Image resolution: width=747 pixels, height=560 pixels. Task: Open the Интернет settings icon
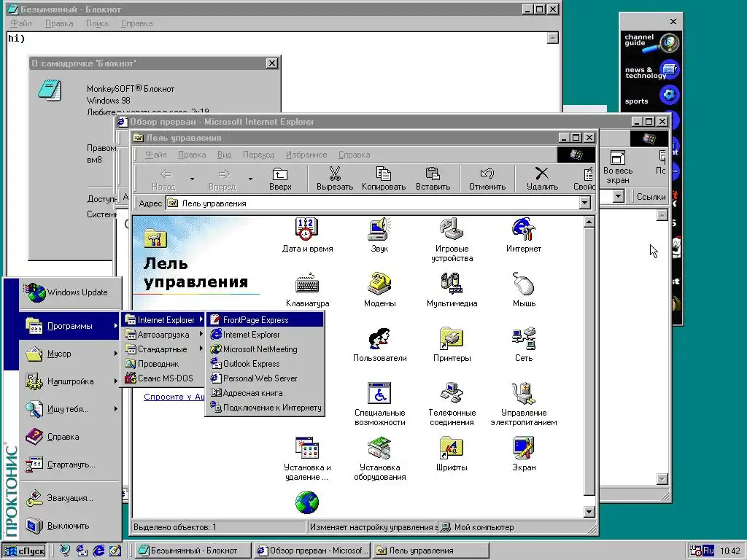(524, 235)
